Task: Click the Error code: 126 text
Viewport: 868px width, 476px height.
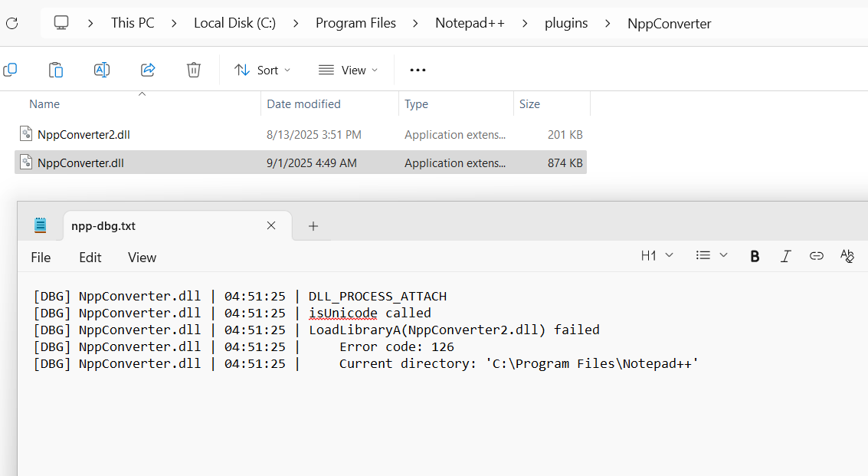Action: [x=397, y=347]
